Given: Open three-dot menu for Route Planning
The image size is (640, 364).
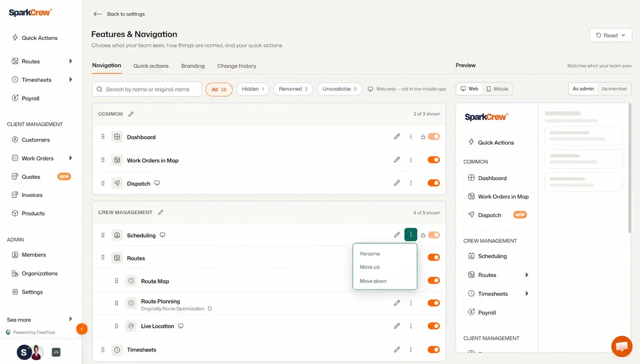Looking at the screenshot, I should pyautogui.click(x=411, y=303).
